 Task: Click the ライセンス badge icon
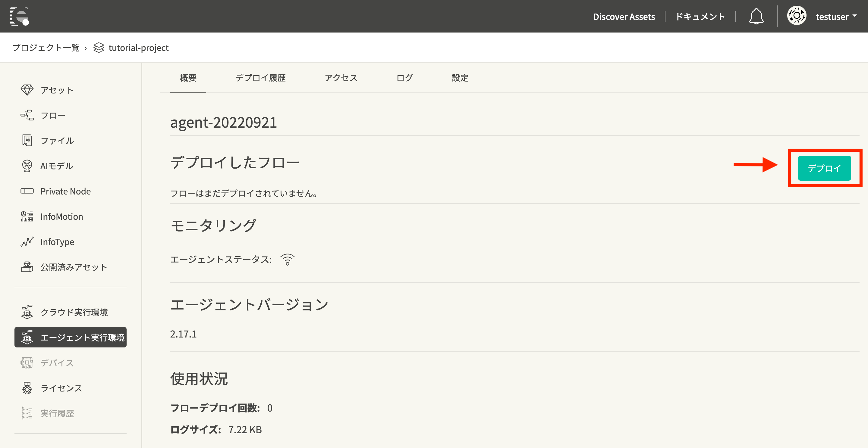coord(27,388)
